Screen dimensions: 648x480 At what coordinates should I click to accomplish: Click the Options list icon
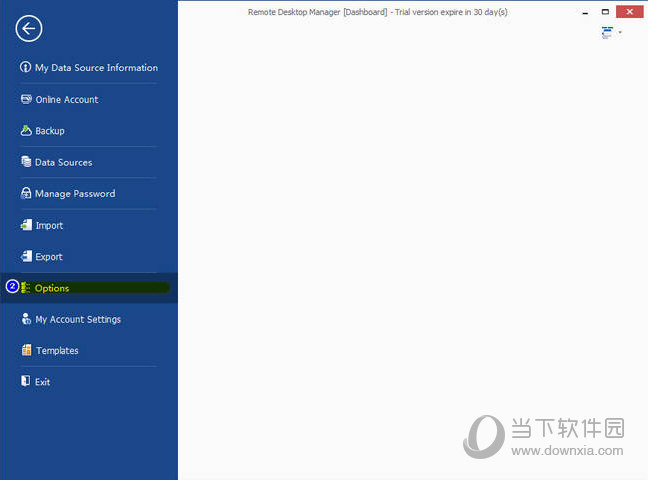26,288
